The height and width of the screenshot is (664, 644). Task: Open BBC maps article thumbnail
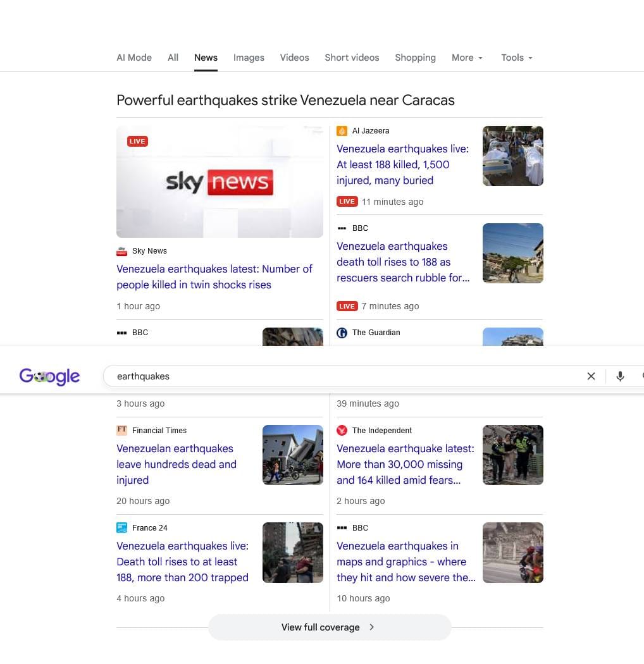pyautogui.click(x=512, y=553)
